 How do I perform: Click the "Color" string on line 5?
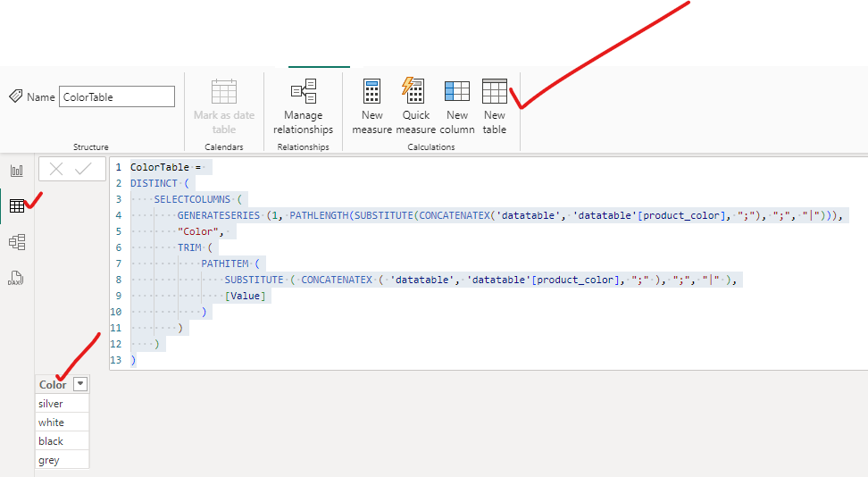click(x=198, y=231)
